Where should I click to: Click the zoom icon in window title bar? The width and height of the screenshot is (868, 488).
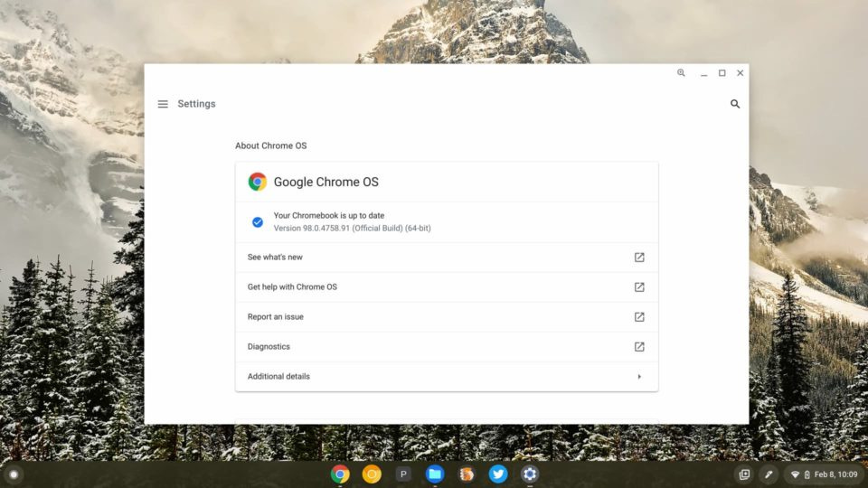click(681, 73)
